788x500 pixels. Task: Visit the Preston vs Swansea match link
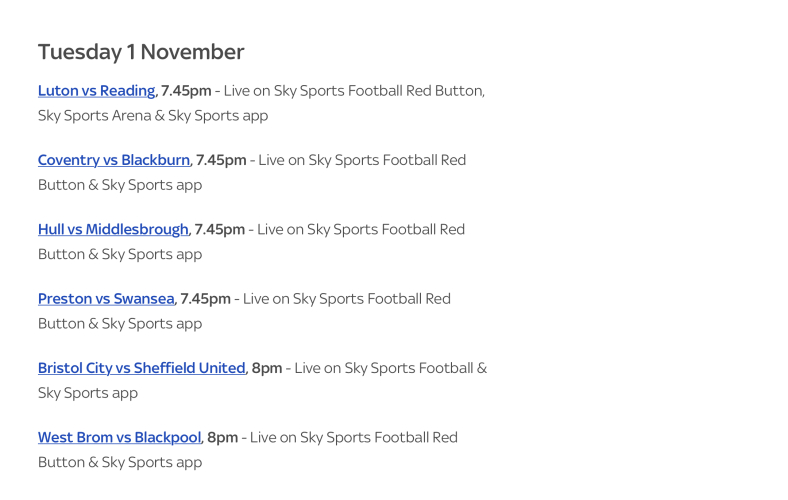point(106,298)
